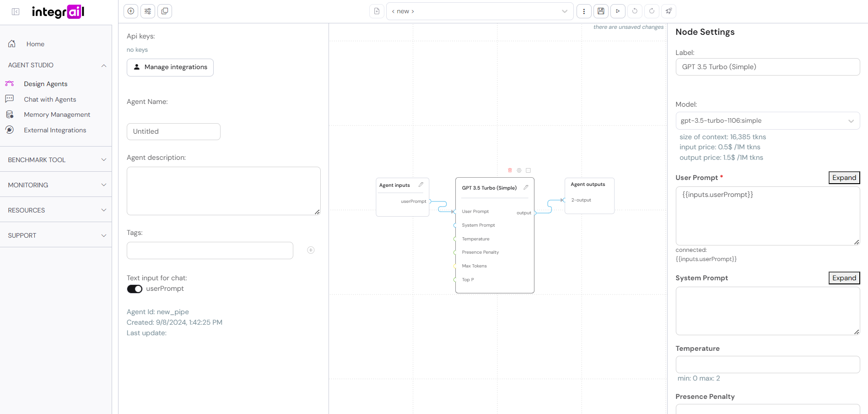Click the Manage integrations button
The image size is (868, 414).
(170, 67)
